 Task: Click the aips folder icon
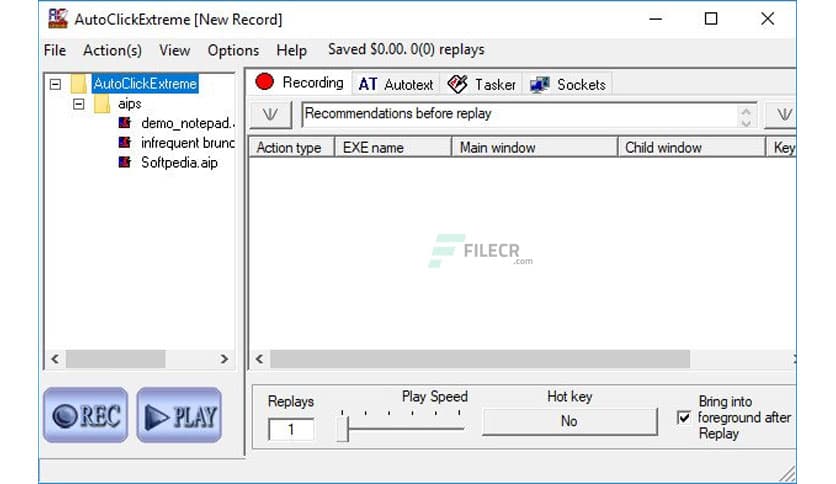(102, 103)
